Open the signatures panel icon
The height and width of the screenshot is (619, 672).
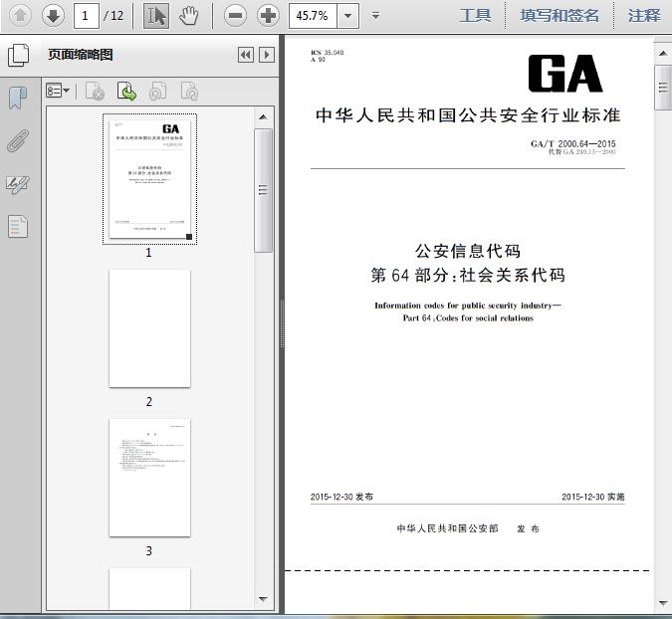pos(18,184)
